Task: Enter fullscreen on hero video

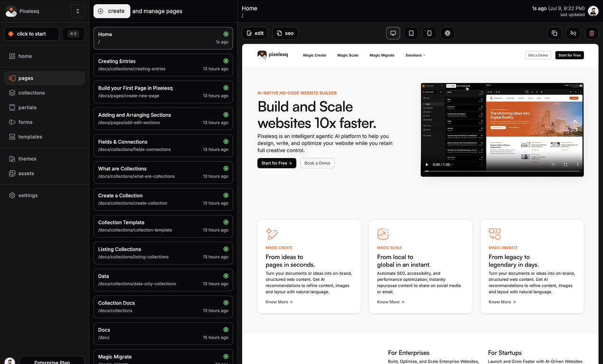Action: (565, 165)
